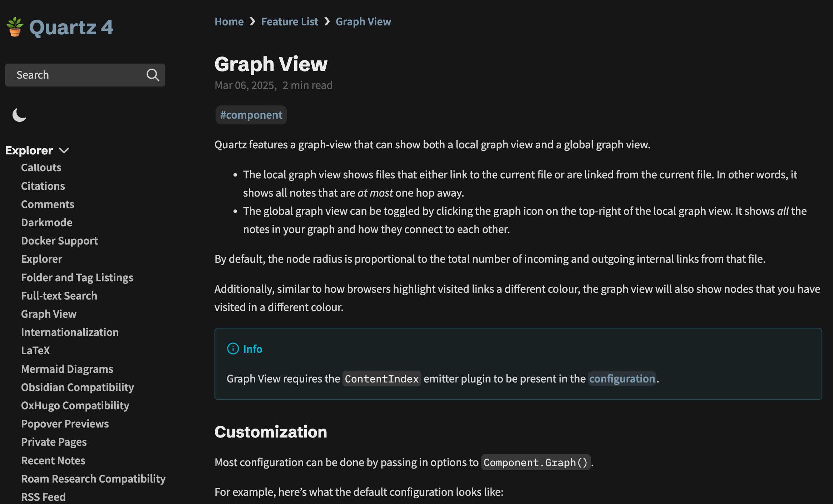Open Callouts in the Explorer list
This screenshot has height=504, width=833.
[41, 168]
